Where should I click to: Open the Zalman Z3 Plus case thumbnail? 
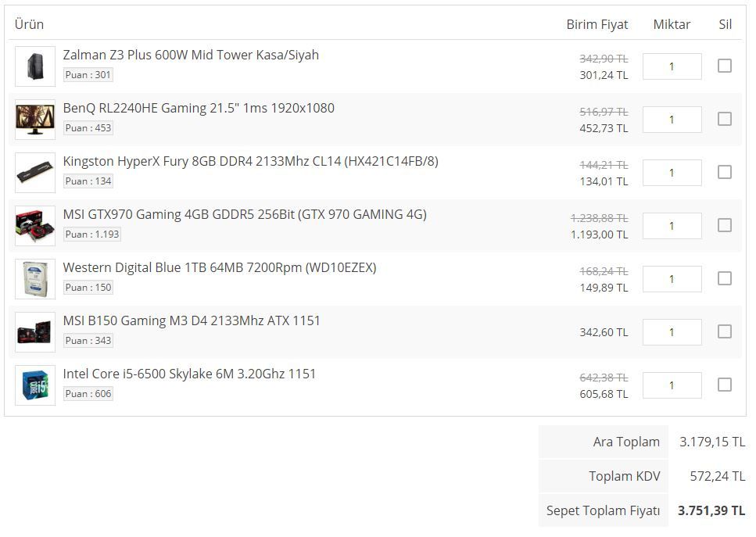tap(35, 66)
